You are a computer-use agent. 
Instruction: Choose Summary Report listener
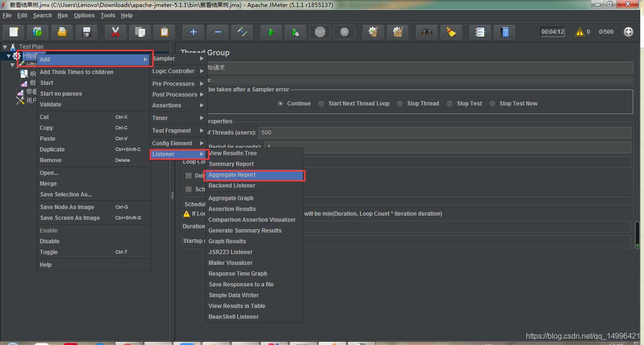(255, 164)
